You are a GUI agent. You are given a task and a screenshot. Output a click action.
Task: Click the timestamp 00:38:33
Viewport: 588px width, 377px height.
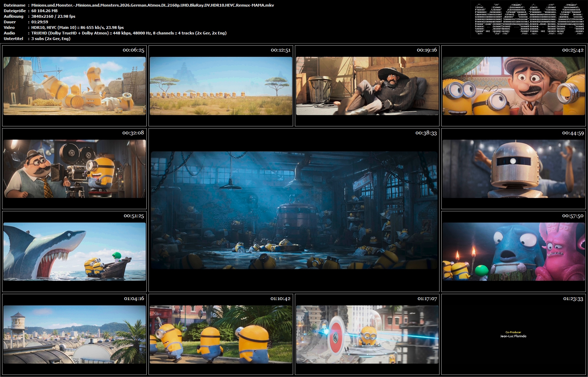[426, 133]
